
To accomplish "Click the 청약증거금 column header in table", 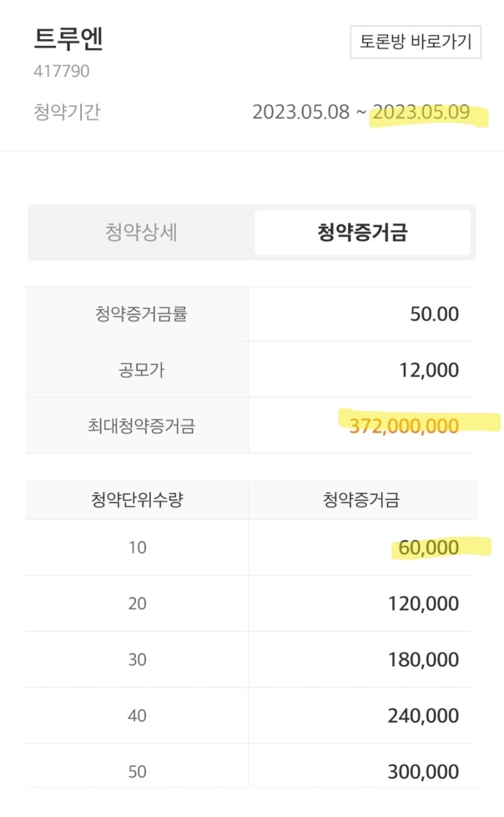I will tap(361, 501).
